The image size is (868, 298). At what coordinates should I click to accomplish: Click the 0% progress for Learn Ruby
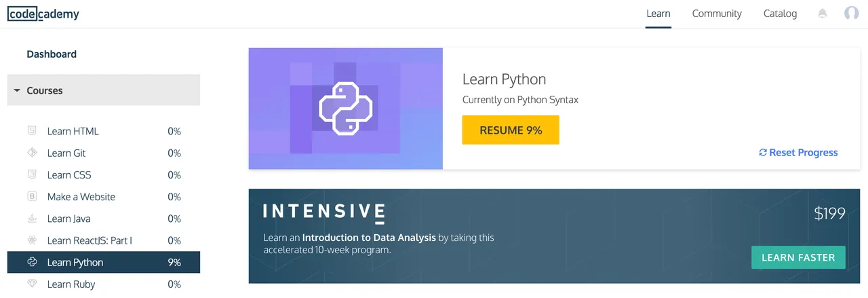174,284
